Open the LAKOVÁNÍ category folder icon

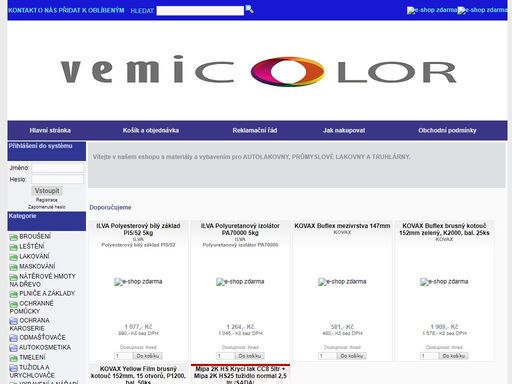pyautogui.click(x=14, y=257)
